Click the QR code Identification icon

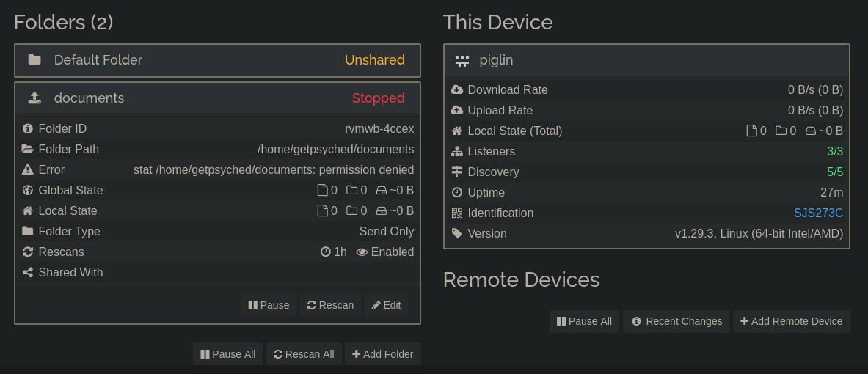(456, 213)
